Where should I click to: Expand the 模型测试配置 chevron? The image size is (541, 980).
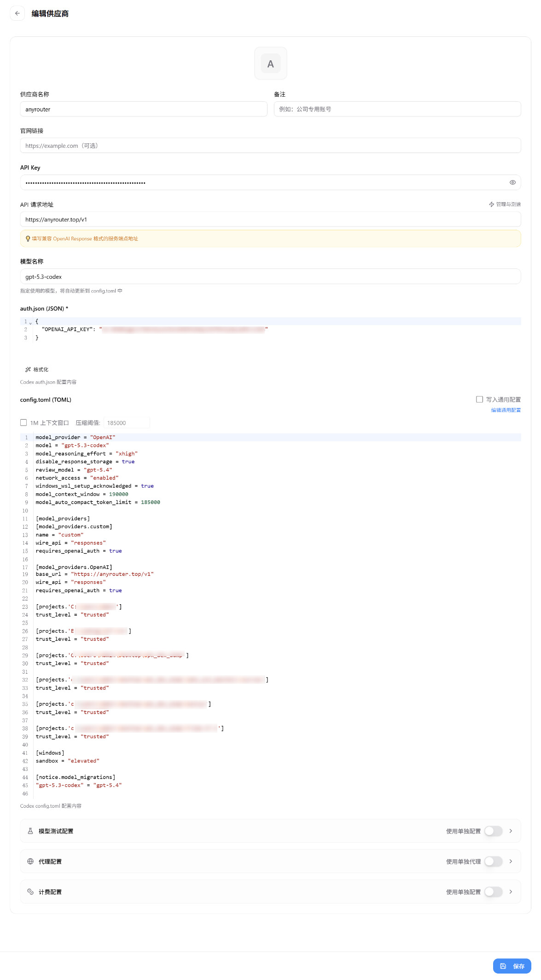point(511,831)
